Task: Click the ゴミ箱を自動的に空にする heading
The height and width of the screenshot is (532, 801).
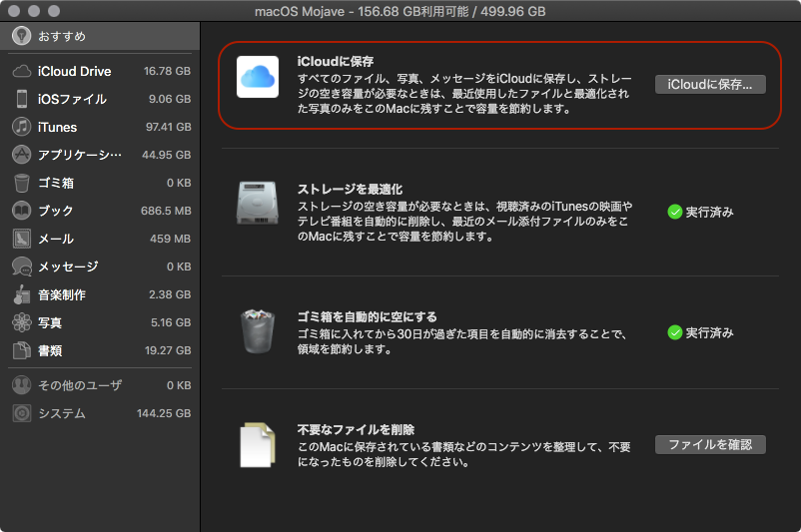Action: point(368,316)
